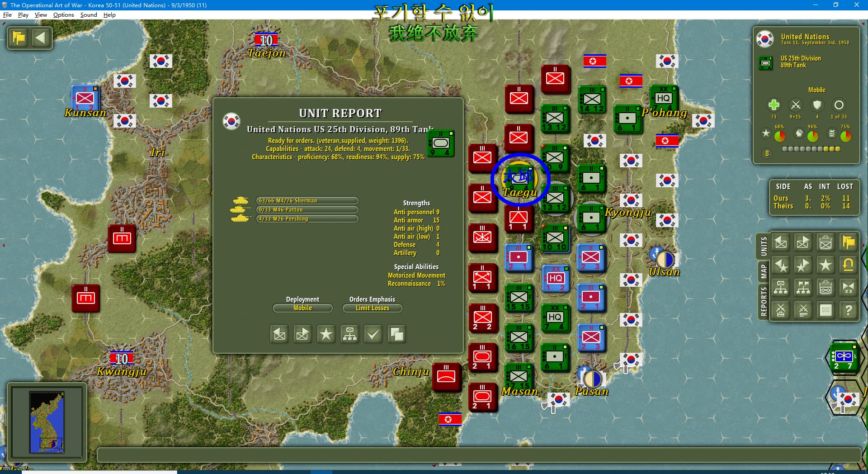Switch to the UNITS tab
868x474 pixels.
tap(764, 246)
